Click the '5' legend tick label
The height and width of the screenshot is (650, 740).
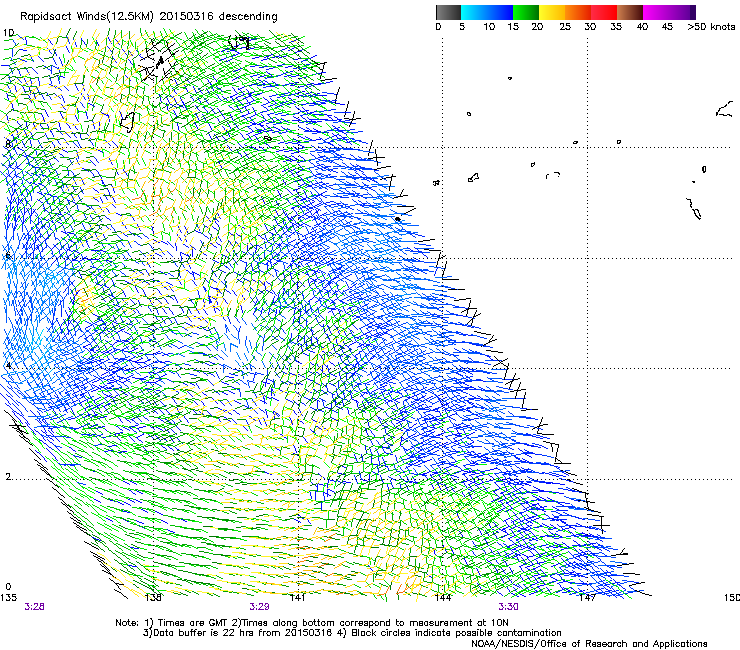pos(462,27)
